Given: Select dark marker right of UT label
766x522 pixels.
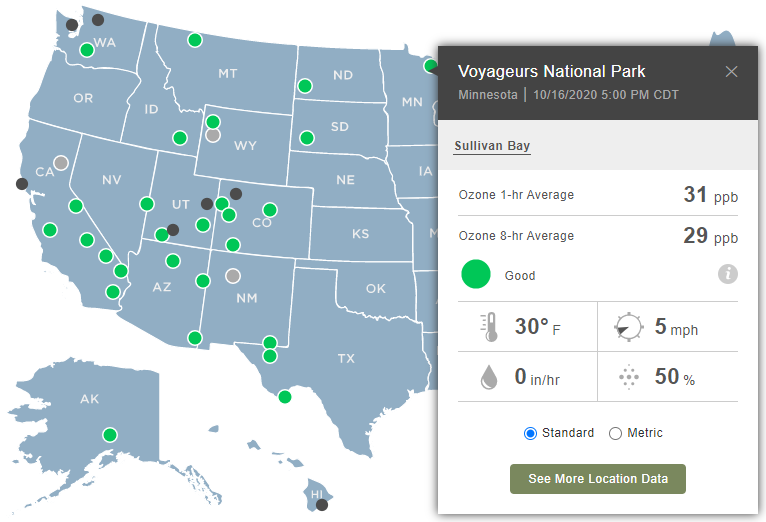Looking at the screenshot, I should (x=207, y=204).
